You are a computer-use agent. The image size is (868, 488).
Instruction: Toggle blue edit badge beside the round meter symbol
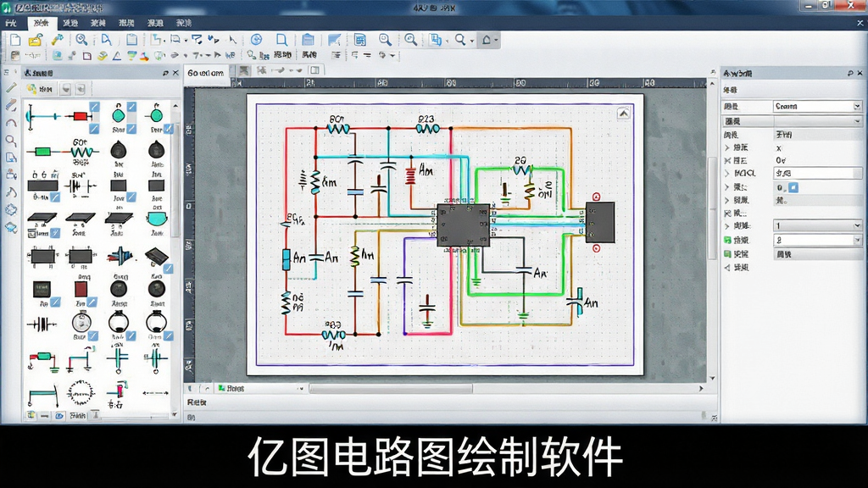click(93, 335)
